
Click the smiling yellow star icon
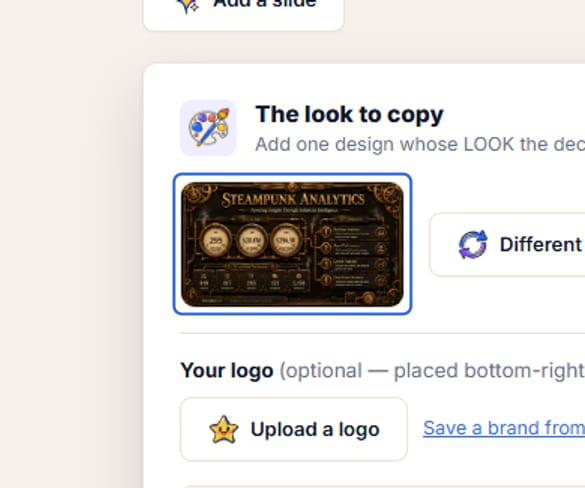pos(224,429)
